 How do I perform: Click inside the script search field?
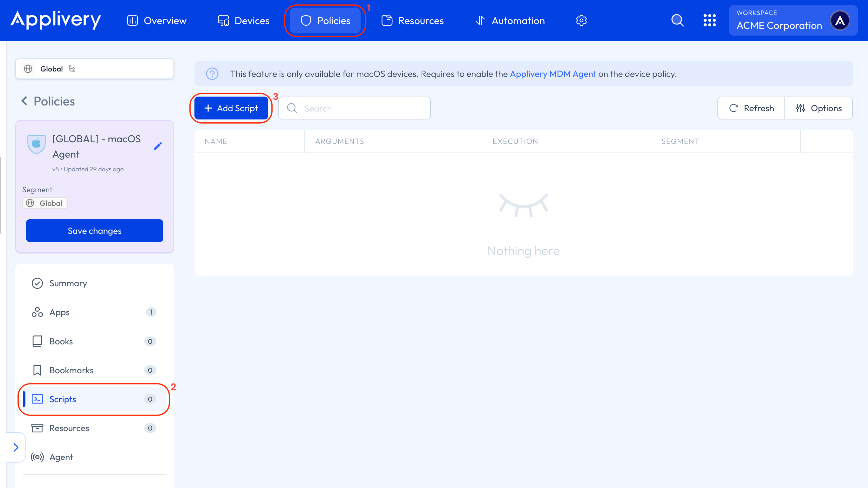(x=354, y=108)
